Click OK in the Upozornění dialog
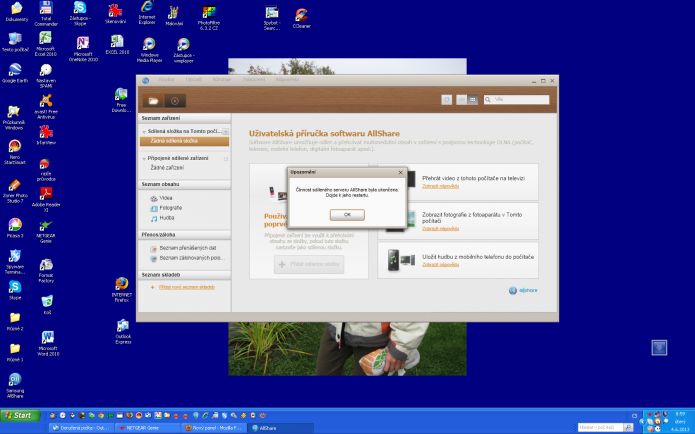The image size is (695, 434). pyautogui.click(x=347, y=215)
